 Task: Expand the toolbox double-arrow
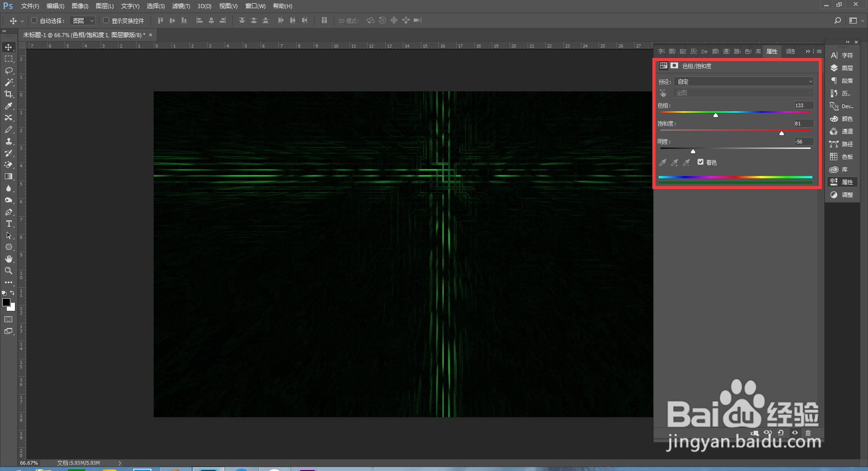[x=4, y=31]
